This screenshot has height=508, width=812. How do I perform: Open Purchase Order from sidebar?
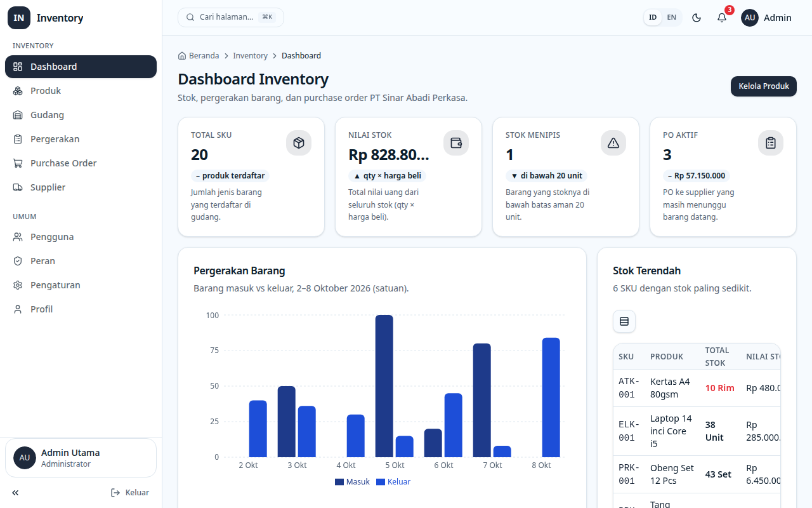point(81,163)
